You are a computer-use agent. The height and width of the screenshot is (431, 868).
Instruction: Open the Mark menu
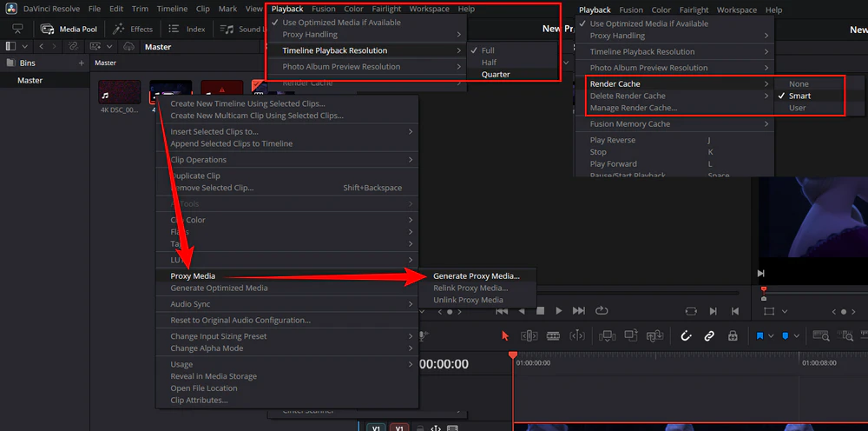pos(227,9)
